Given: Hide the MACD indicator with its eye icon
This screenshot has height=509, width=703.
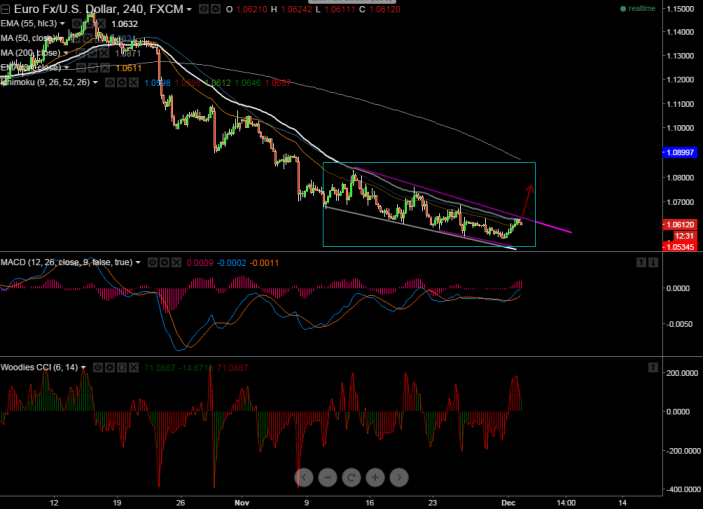Looking at the screenshot, I should 152,262.
